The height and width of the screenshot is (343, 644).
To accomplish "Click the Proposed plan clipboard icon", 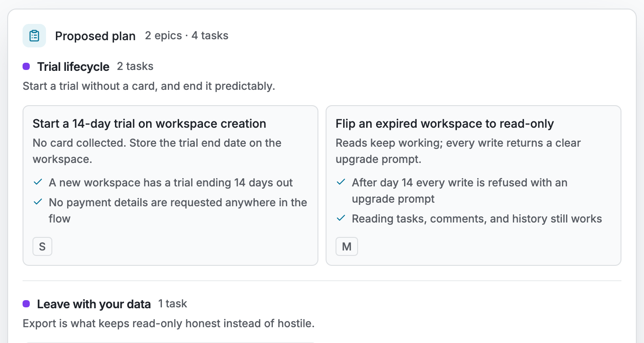I will 34,36.
